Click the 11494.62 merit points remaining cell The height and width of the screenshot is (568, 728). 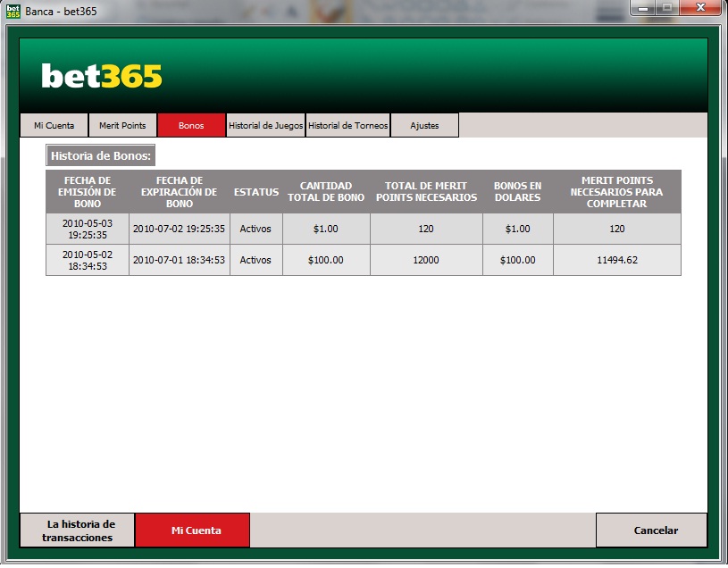tap(617, 261)
